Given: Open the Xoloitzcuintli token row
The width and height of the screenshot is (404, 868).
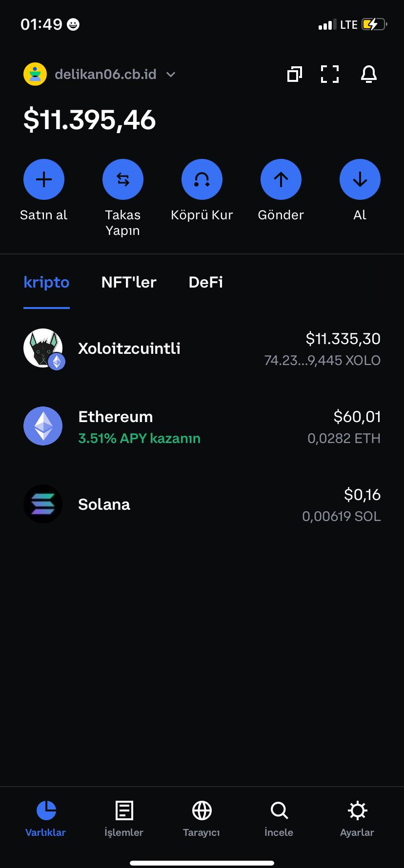Looking at the screenshot, I should pos(202,348).
